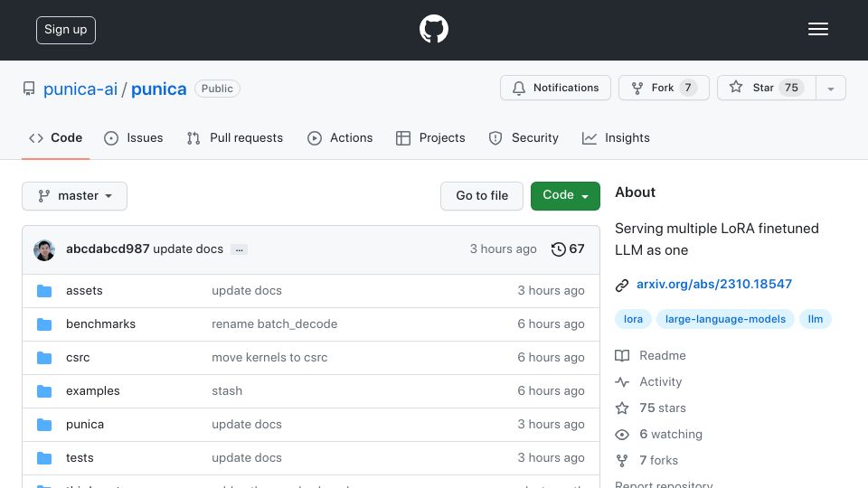Open 'update docs' commit on tests row
868x488 pixels.
coord(247,457)
